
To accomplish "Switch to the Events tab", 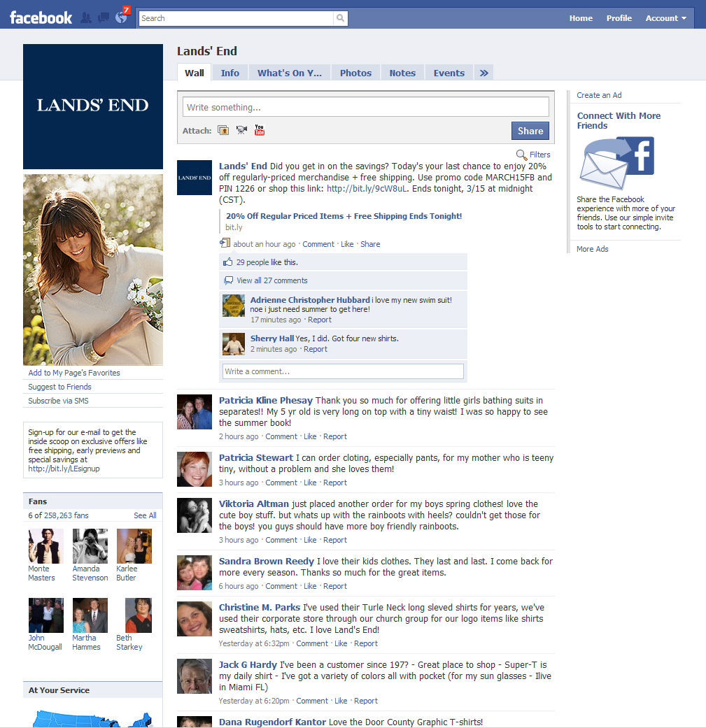I will (x=449, y=73).
